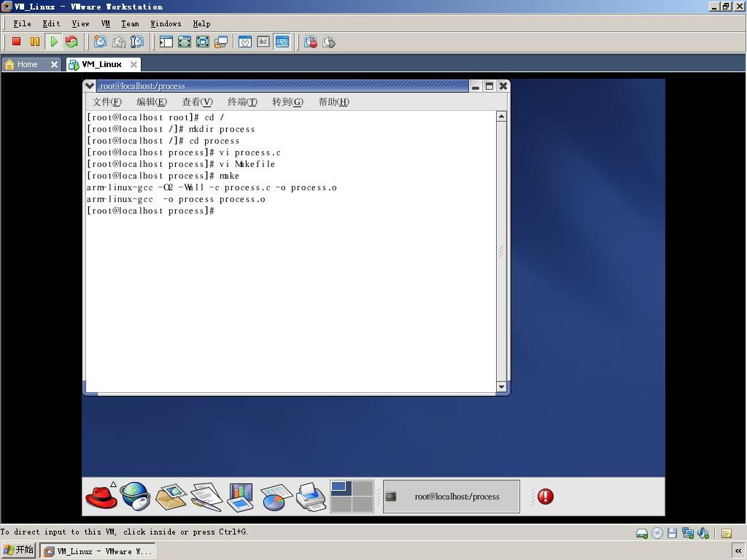Click the green Power On play icon
Screen dimensions: 747x560
pos(53,42)
